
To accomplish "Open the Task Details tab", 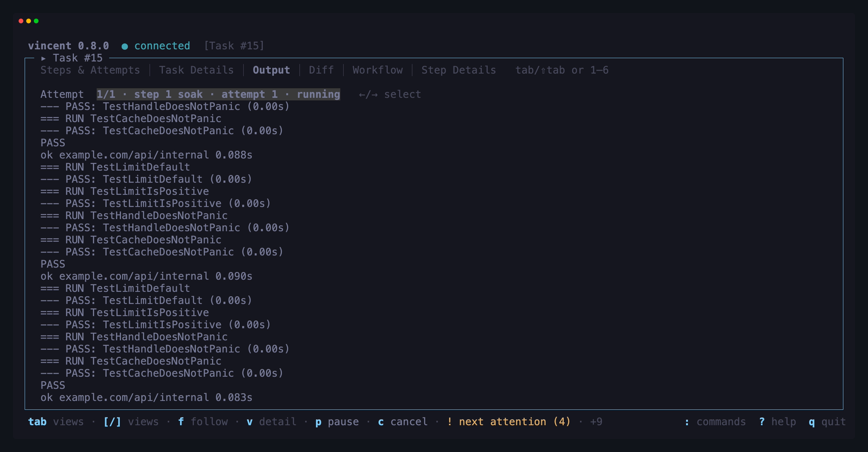I will (196, 70).
